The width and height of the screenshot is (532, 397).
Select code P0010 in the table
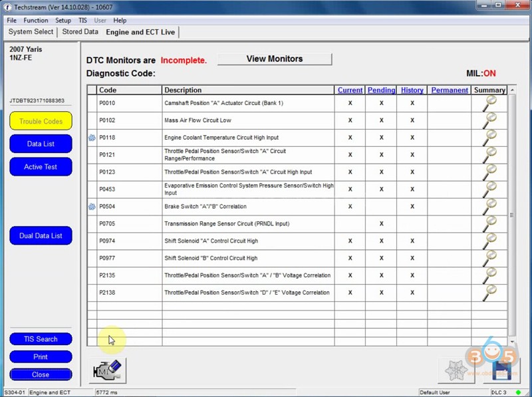tap(107, 103)
